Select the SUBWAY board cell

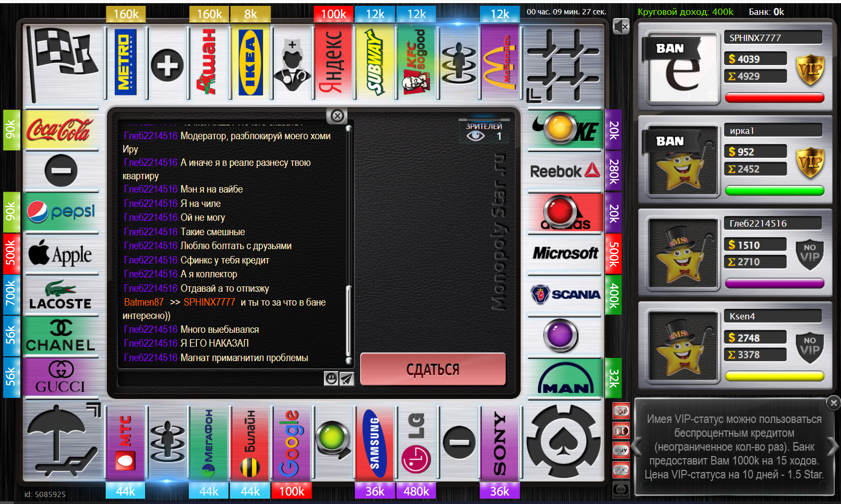pyautogui.click(x=375, y=62)
